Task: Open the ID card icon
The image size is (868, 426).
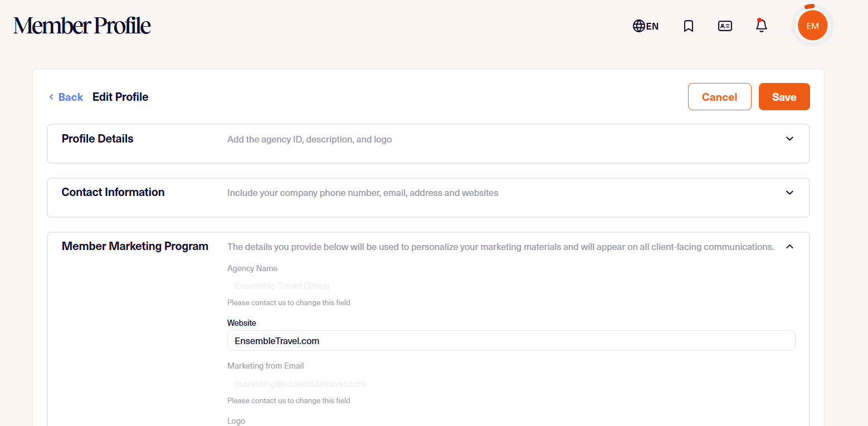Action: pyautogui.click(x=725, y=26)
